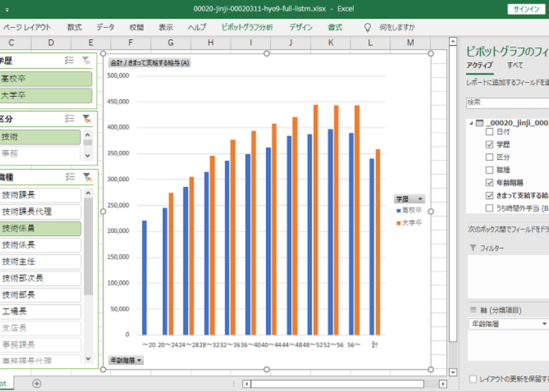The image size is (549, 392).
Task: Open the データ ribbon tab
Action: [105, 27]
